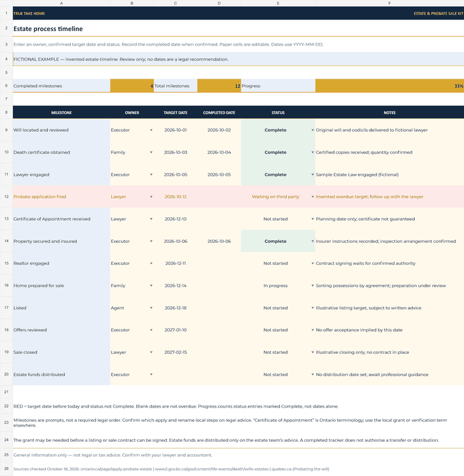Open owner dropdown for Estate funds distributed
This screenshot has height=476, width=464.
(151, 374)
